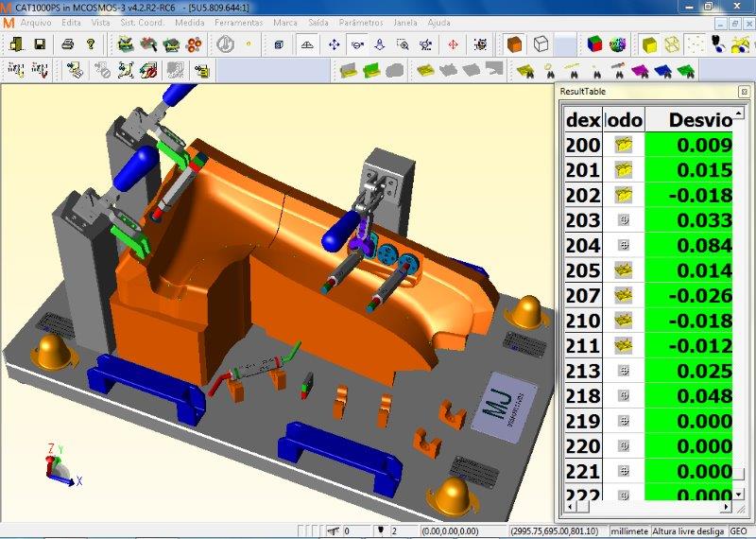Image resolution: width=756 pixels, height=539 pixels.
Task: Close the ResultTable panel
Action: click(744, 92)
